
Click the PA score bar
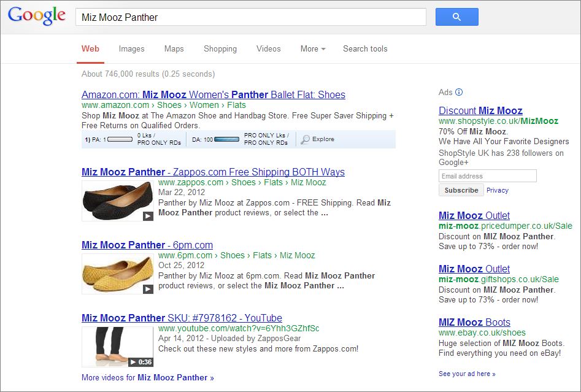[120, 139]
